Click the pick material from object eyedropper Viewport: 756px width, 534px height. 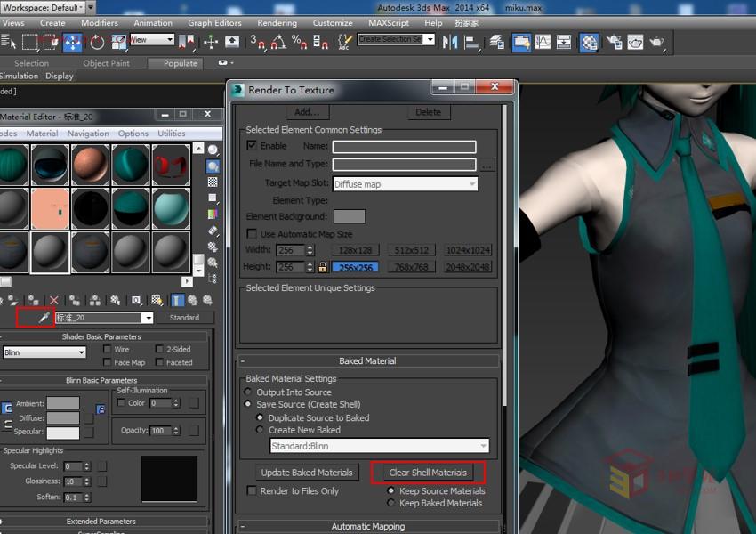click(x=42, y=318)
